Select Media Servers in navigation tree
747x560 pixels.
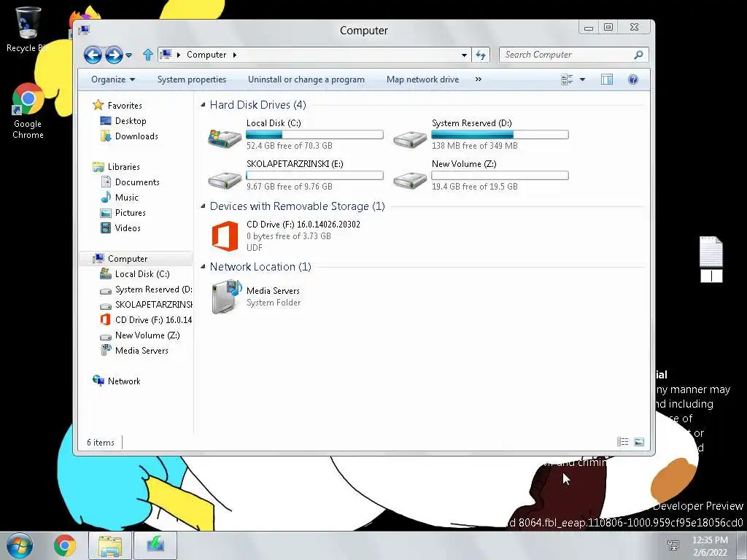[142, 351]
